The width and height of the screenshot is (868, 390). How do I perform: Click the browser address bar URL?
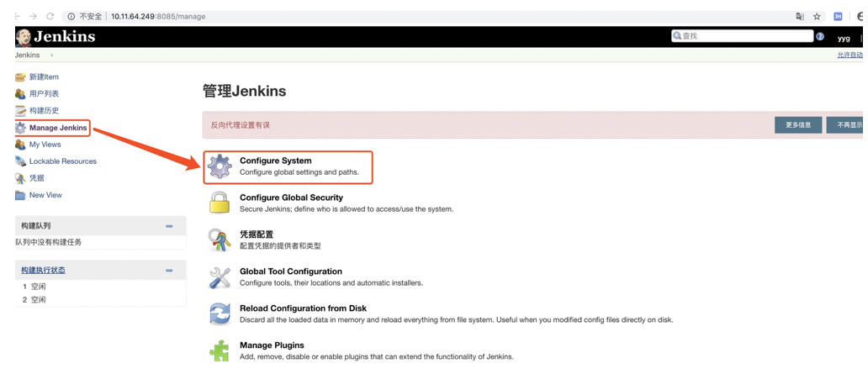tap(158, 17)
